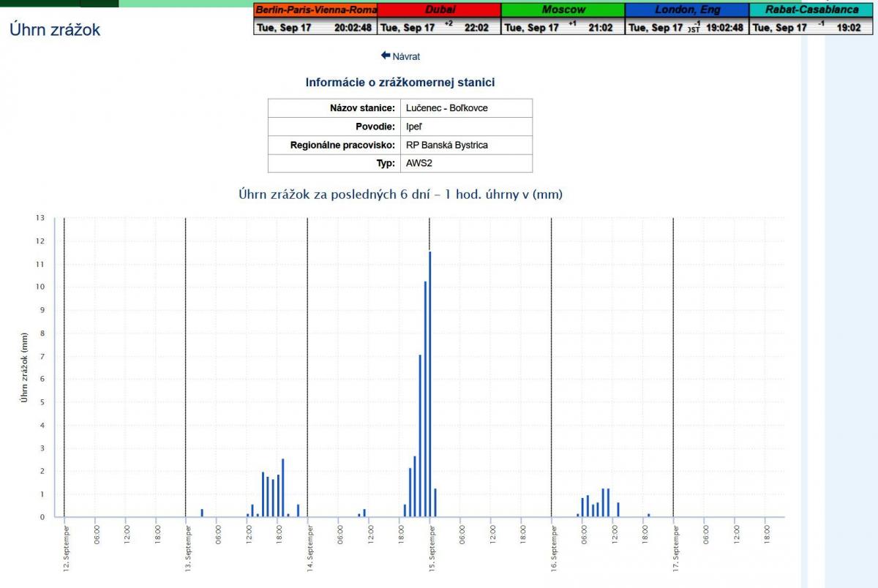Viewport: 878px width, 588px height.
Task: Click the teal Rabat-Casablanca clock header
Action: (x=811, y=10)
